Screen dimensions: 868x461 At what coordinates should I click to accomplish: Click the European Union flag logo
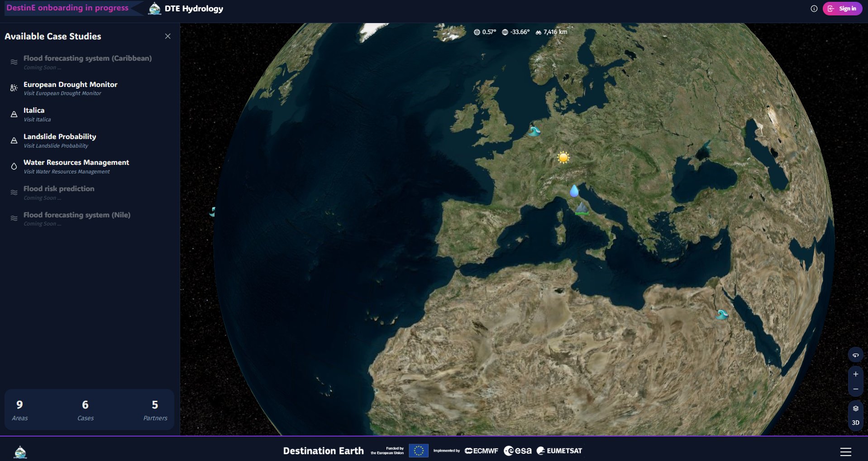pyautogui.click(x=419, y=451)
